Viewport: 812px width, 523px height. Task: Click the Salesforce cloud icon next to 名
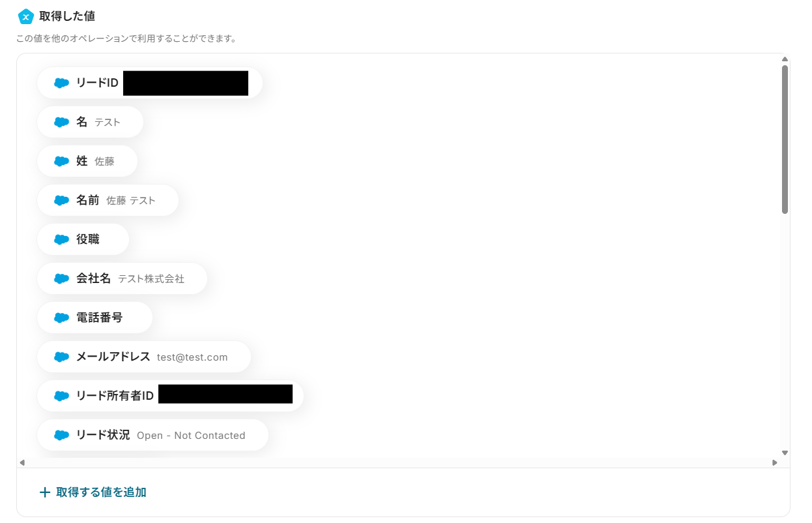[x=61, y=122]
